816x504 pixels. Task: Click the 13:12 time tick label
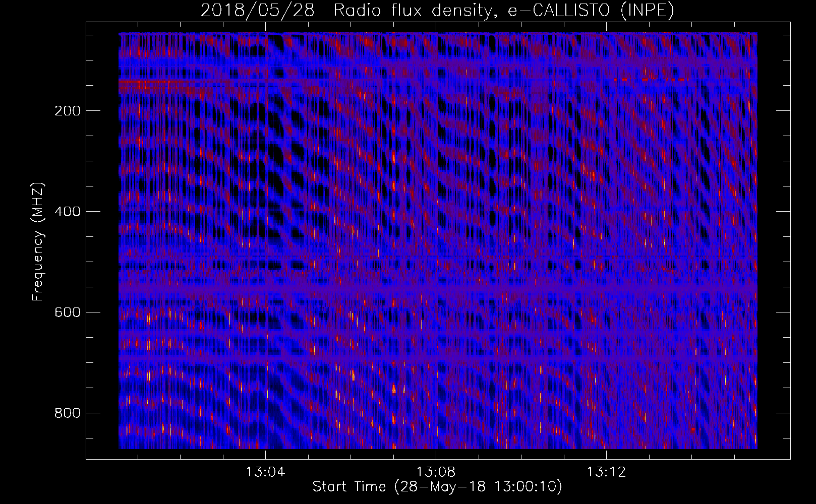tap(606, 472)
